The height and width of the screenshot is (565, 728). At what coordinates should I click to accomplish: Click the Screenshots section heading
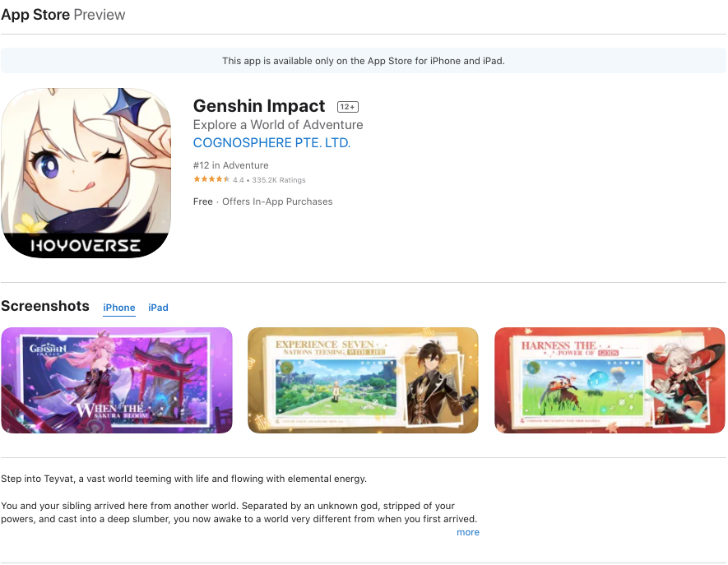click(x=45, y=306)
